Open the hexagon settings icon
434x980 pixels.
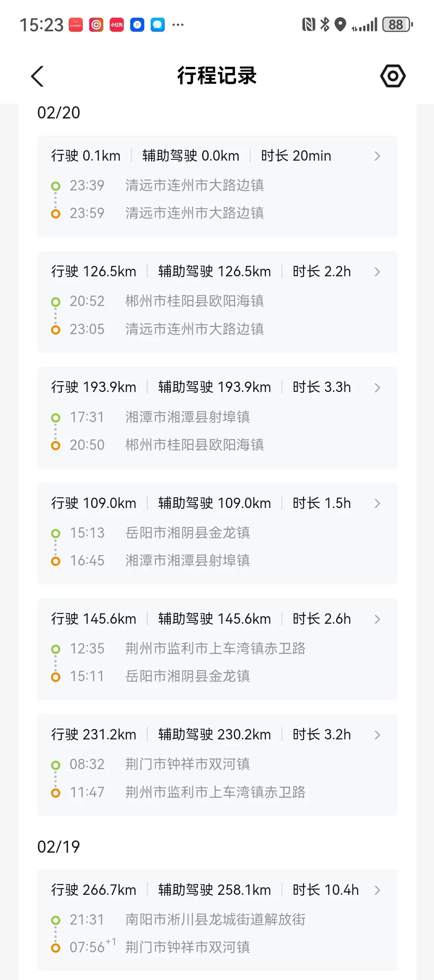(393, 76)
